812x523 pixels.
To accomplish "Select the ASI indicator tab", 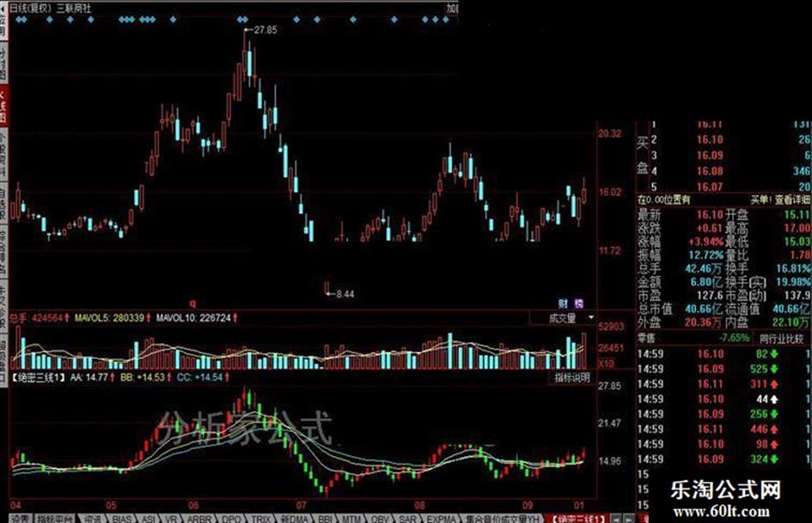I will click(x=148, y=519).
